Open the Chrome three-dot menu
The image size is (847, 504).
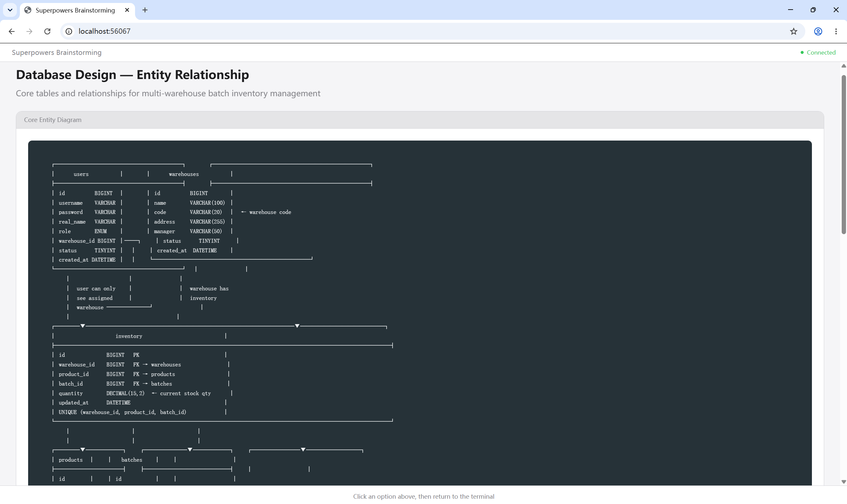coord(836,31)
